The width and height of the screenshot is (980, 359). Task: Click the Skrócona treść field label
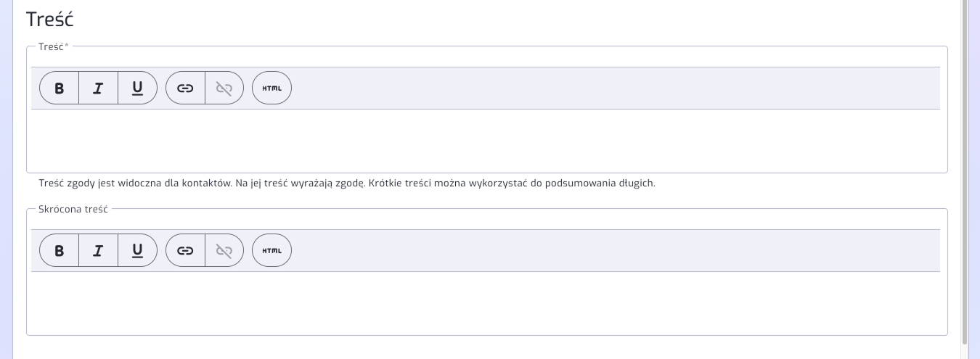(73, 209)
